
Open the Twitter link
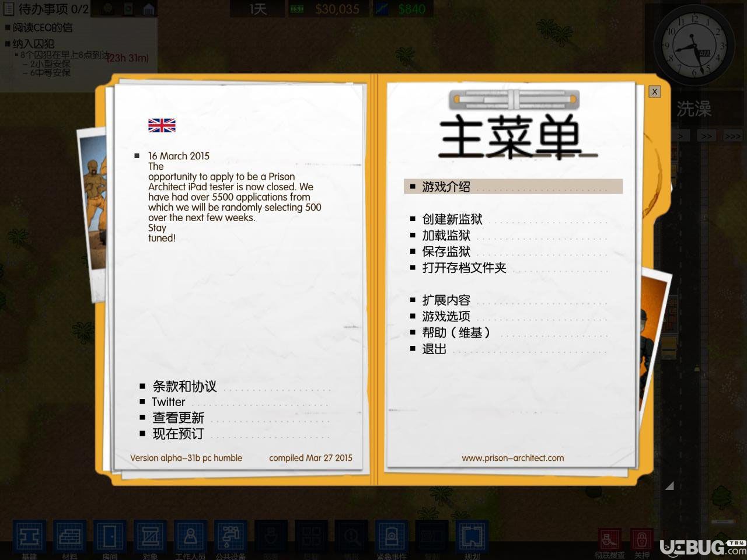[168, 402]
